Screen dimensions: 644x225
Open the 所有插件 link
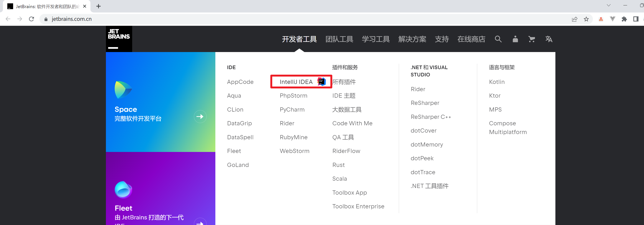click(344, 82)
